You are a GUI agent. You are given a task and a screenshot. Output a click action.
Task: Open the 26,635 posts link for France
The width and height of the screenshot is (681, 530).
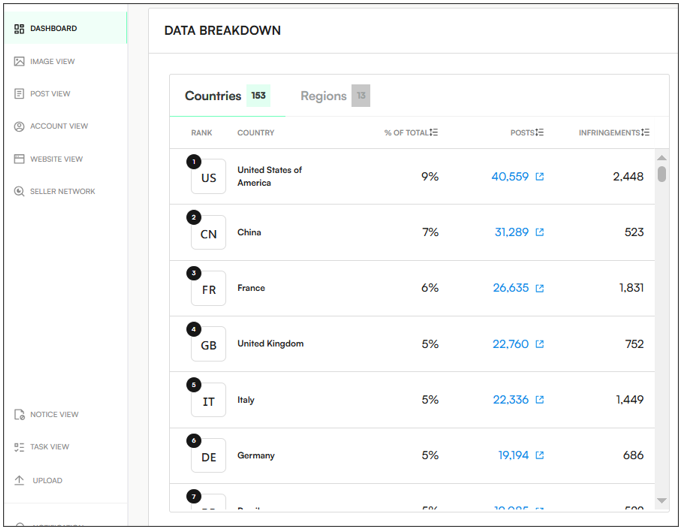pos(511,288)
